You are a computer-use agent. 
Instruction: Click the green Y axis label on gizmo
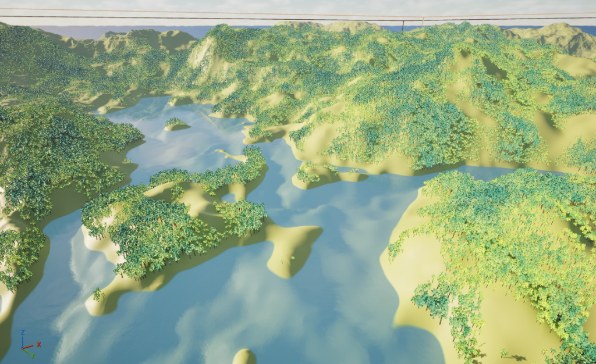click(33, 355)
